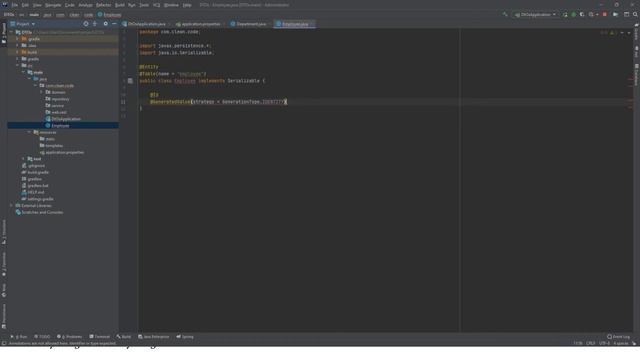Open the View menu
The width and height of the screenshot is (640, 360).
(37, 5)
